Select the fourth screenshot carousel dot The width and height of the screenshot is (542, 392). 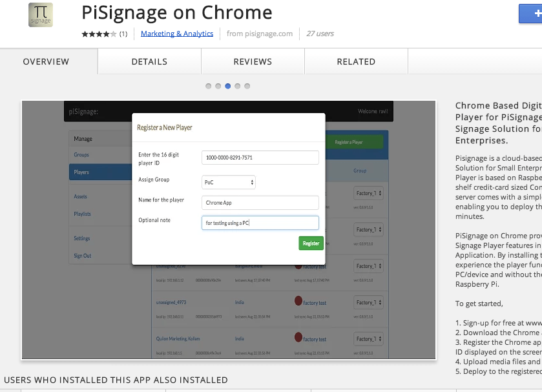[x=237, y=86]
